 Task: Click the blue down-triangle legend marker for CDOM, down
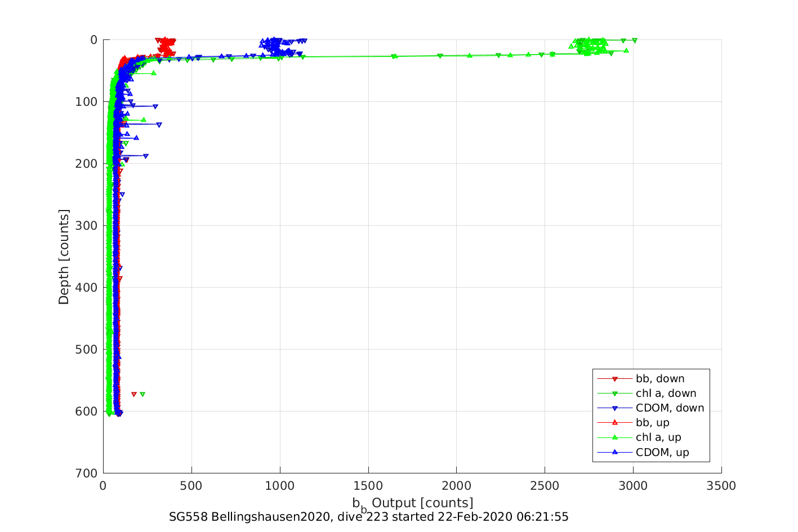click(x=615, y=408)
